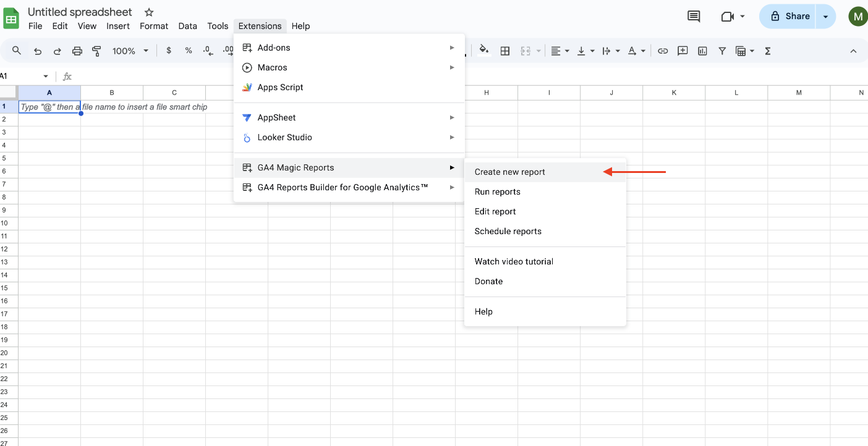Select cell A1
This screenshot has height=446, width=868.
point(49,107)
